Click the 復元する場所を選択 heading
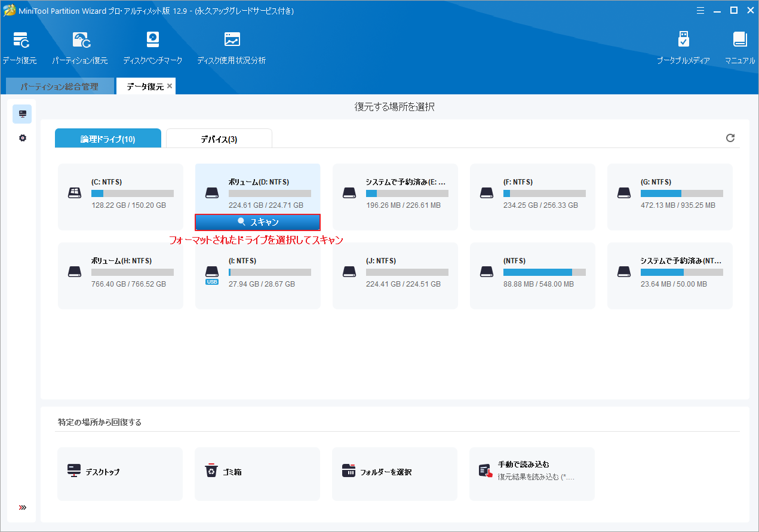The image size is (759, 532). point(395,107)
